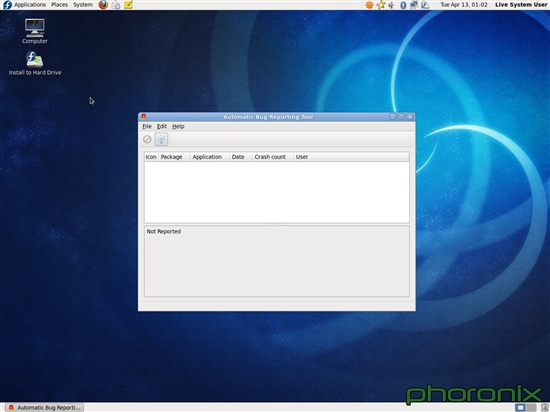This screenshot has height=412, width=550.
Task: Switch to the second (gray) workspace
Action: click(531, 407)
